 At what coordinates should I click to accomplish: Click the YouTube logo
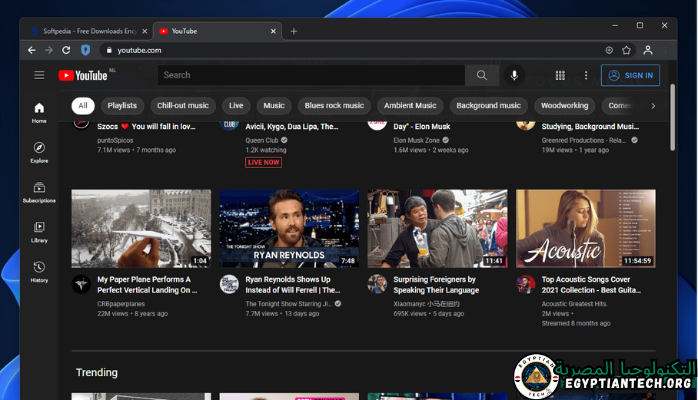point(82,75)
